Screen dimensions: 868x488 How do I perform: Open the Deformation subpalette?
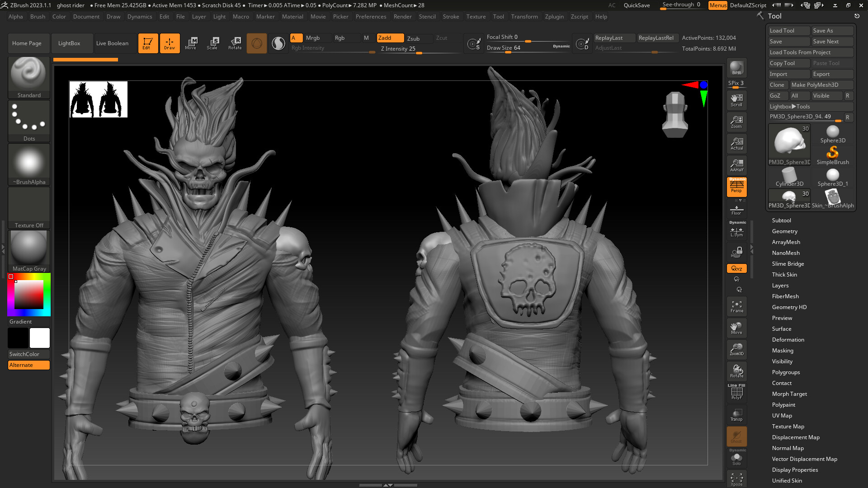pos(788,339)
